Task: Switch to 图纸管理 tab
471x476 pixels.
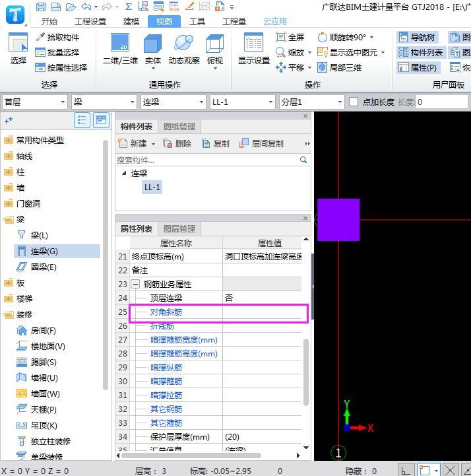Action: click(x=179, y=126)
